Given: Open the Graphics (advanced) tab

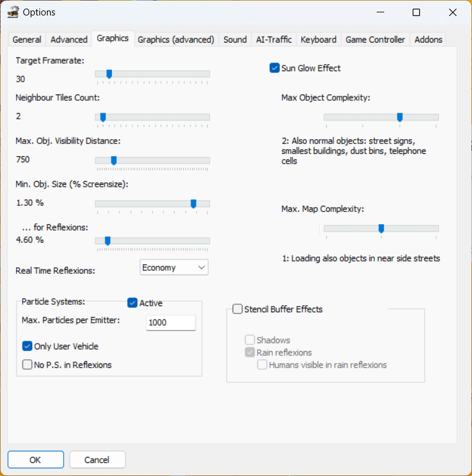Looking at the screenshot, I should point(176,40).
